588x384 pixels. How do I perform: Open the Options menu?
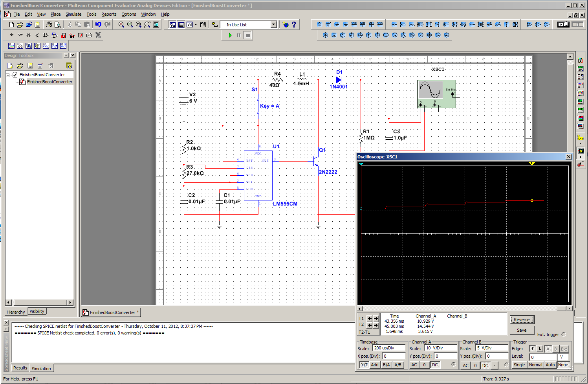129,14
